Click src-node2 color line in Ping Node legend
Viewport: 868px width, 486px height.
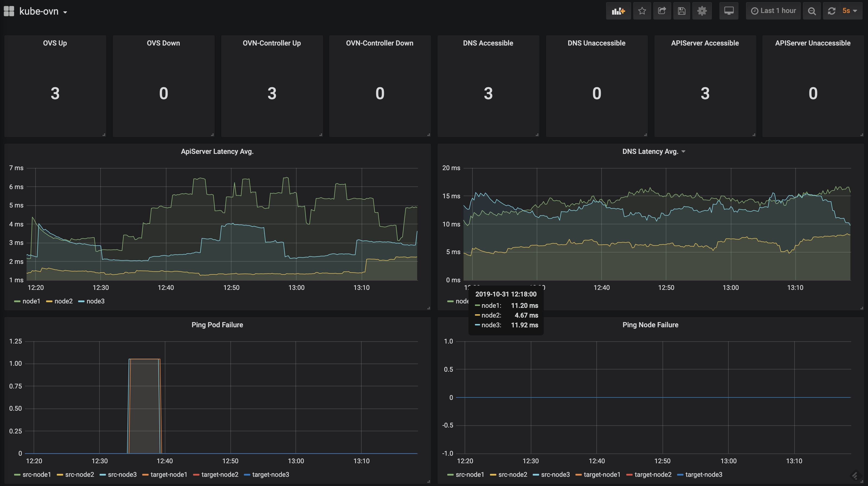coord(493,475)
